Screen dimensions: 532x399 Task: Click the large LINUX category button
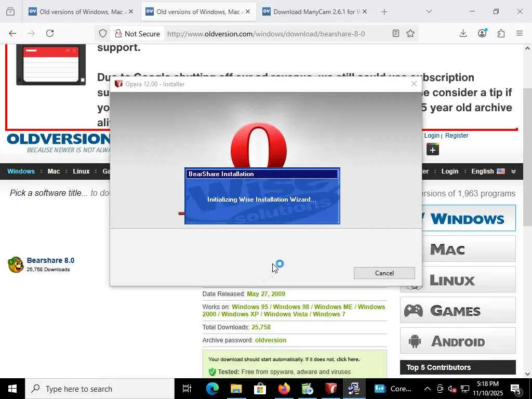coord(468,280)
